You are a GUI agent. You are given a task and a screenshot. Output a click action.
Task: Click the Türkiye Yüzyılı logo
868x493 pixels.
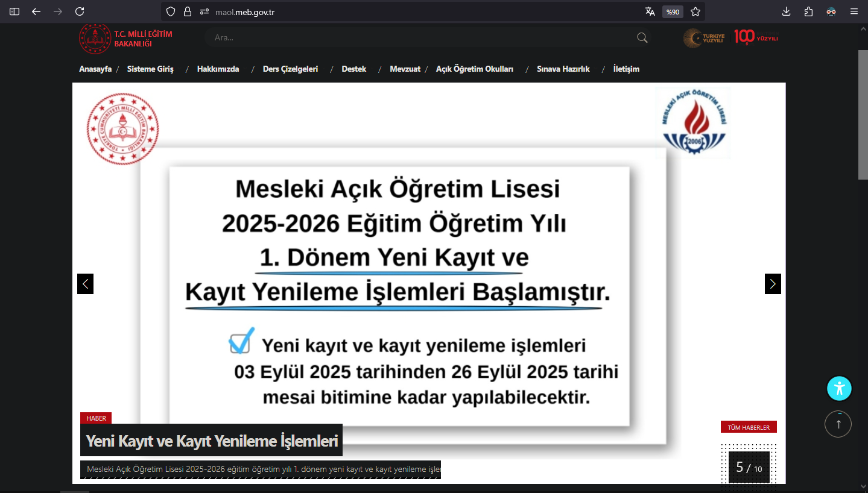[704, 38]
